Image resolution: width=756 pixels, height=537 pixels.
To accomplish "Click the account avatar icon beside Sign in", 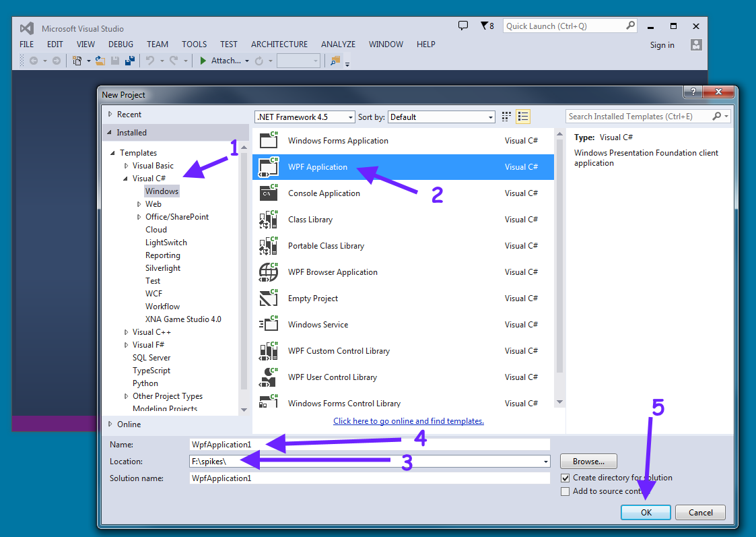I will pos(695,45).
